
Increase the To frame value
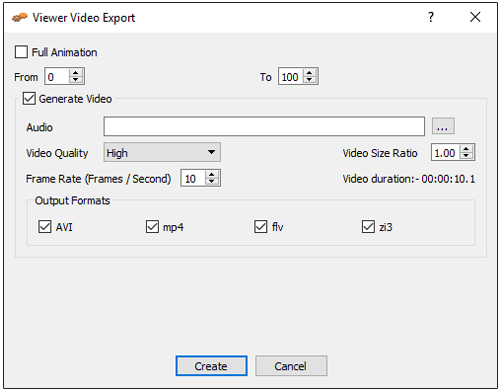(x=310, y=73)
